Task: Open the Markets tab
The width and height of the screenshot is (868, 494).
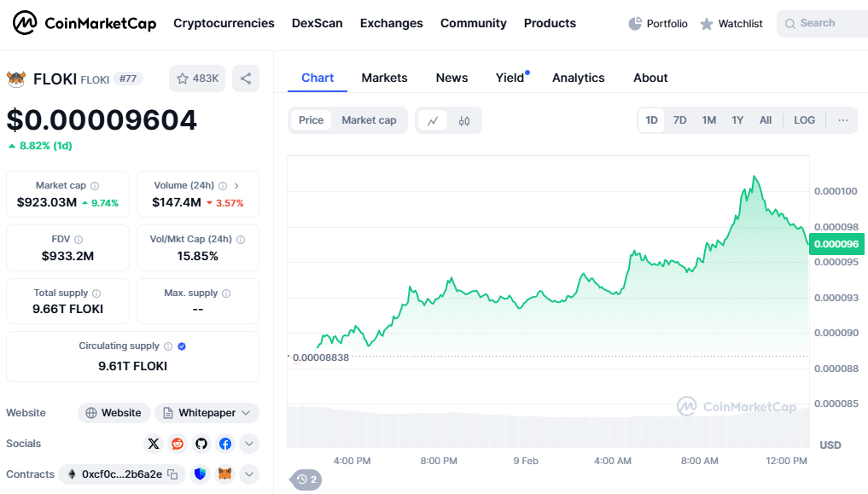Action: coord(384,78)
